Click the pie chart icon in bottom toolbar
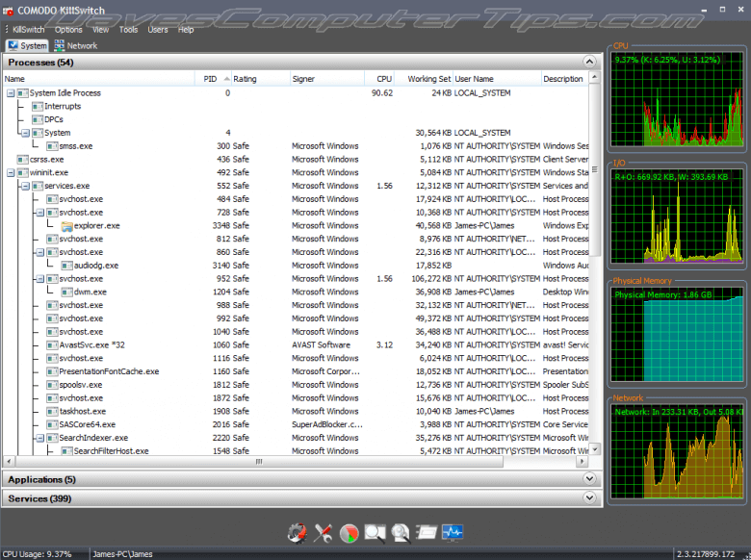Image resolution: width=751 pixels, height=560 pixels. point(350,532)
